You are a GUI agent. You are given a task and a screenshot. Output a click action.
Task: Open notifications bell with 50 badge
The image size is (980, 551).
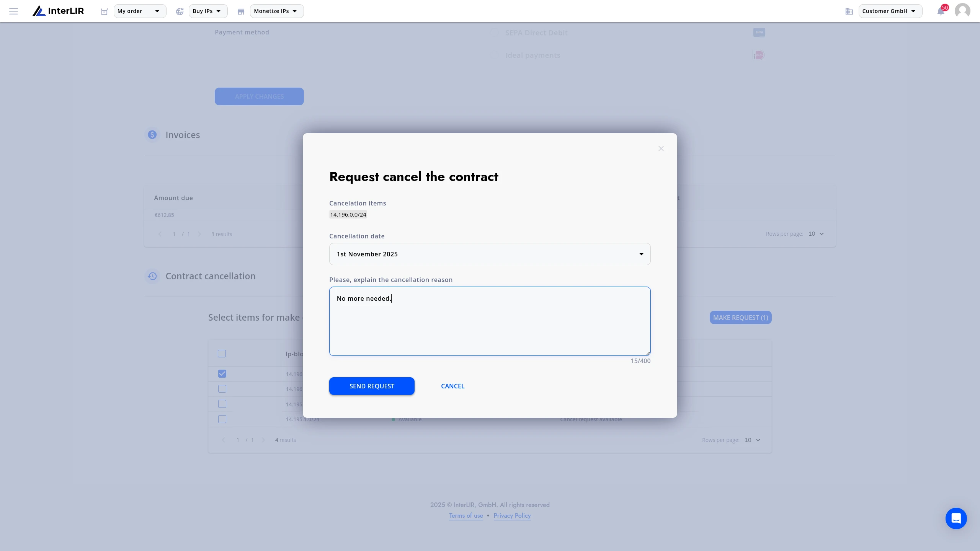941,11
